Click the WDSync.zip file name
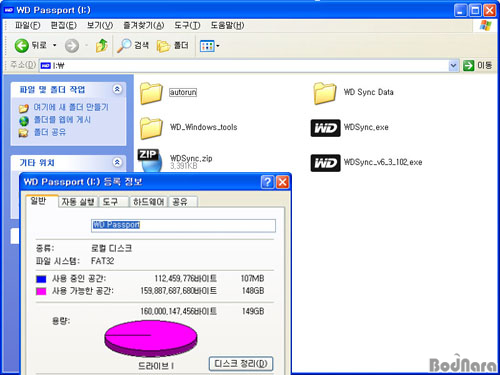This screenshot has width=500, height=375. pos(191,158)
